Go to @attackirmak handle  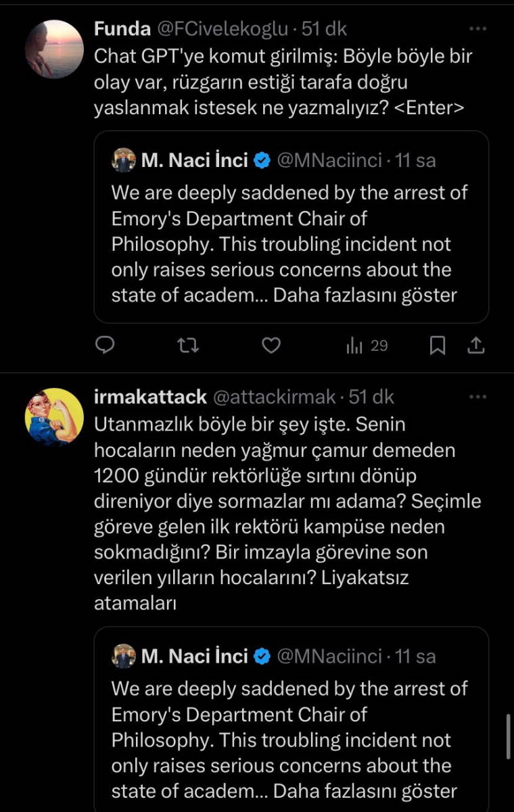coord(273,397)
